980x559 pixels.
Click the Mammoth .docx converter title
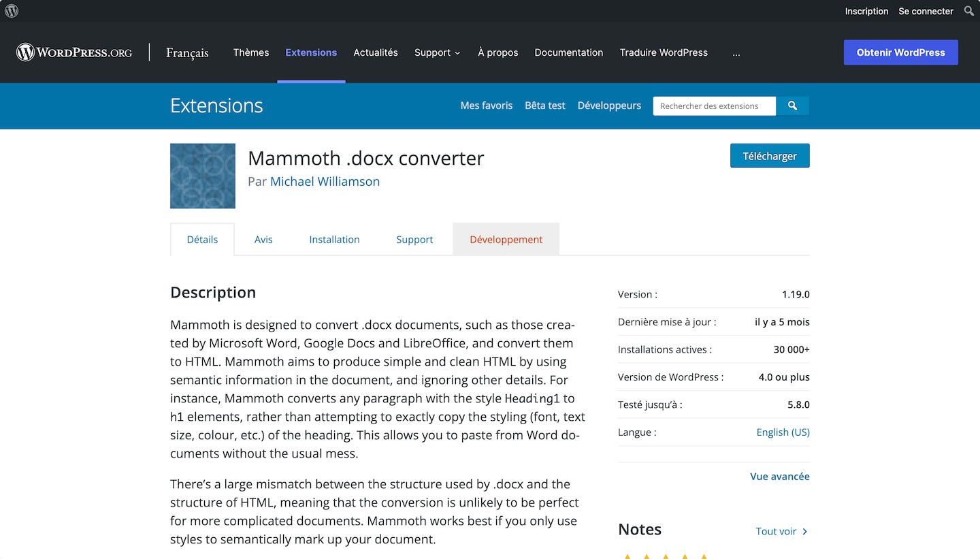click(366, 158)
